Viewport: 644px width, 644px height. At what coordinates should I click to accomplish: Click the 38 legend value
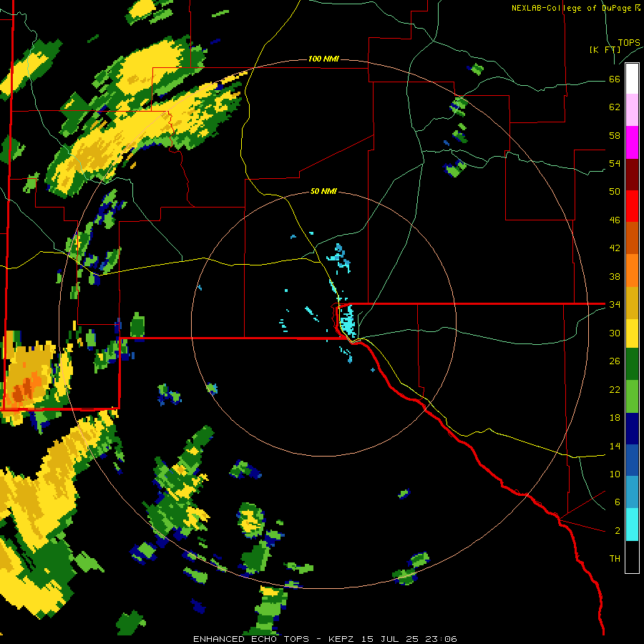[615, 276]
